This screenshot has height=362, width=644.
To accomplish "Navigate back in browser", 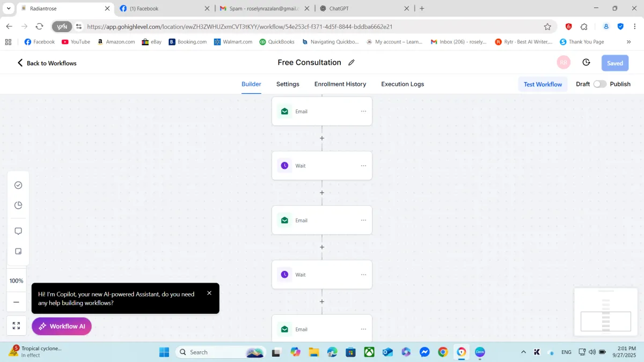I will pos(9,26).
